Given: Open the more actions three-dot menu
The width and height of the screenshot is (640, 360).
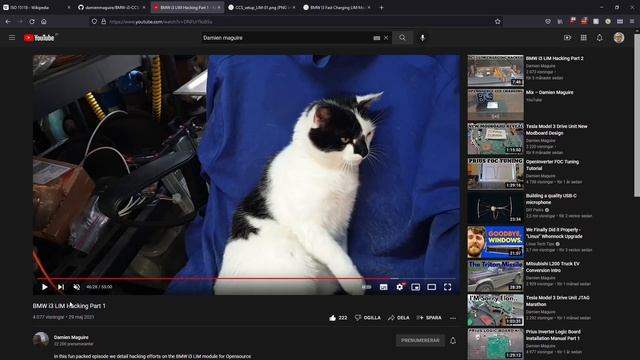Looking at the screenshot, I should [453, 318].
